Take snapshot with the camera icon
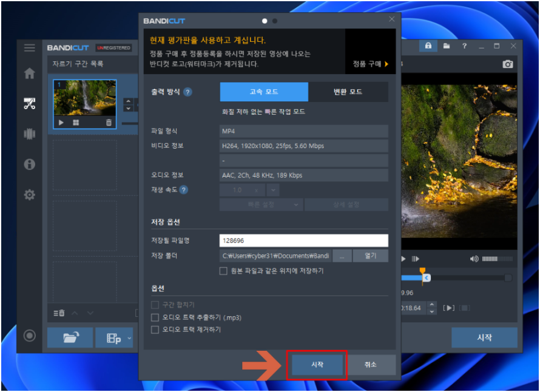Screen dimensions: 540x392 pos(508,64)
